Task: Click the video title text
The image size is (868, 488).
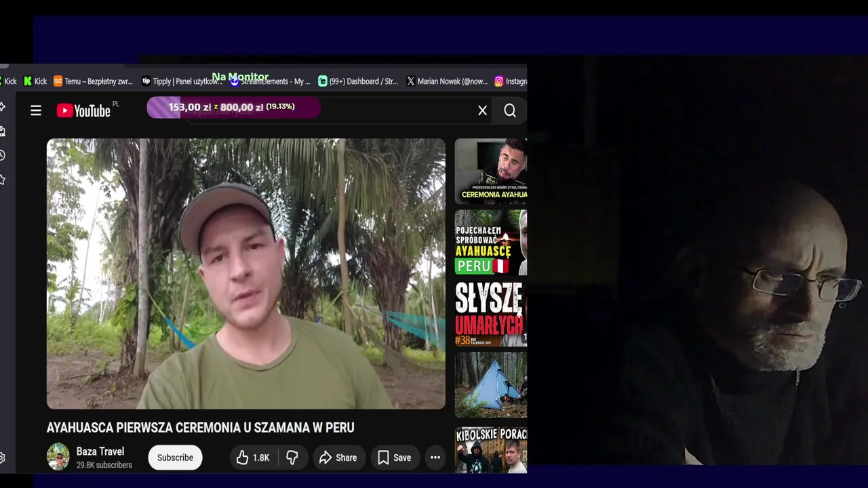Action: pos(200,428)
